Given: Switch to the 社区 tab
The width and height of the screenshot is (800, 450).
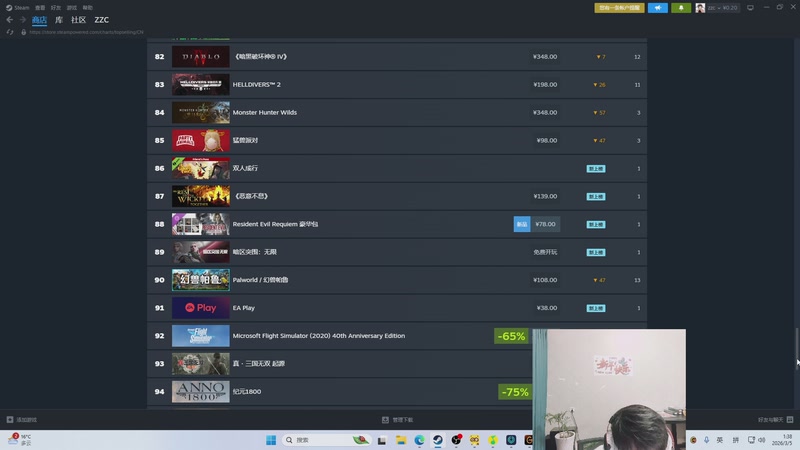Looking at the screenshot, I should pos(79,20).
